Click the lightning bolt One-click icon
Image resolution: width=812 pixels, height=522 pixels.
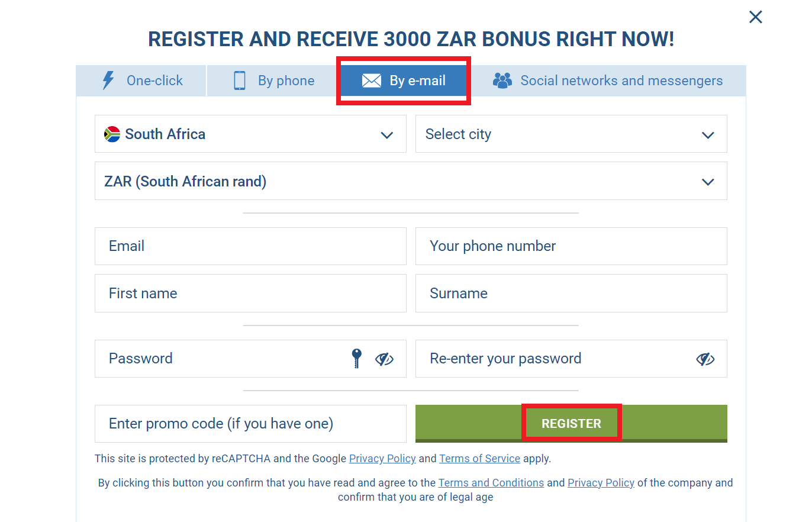[108, 80]
